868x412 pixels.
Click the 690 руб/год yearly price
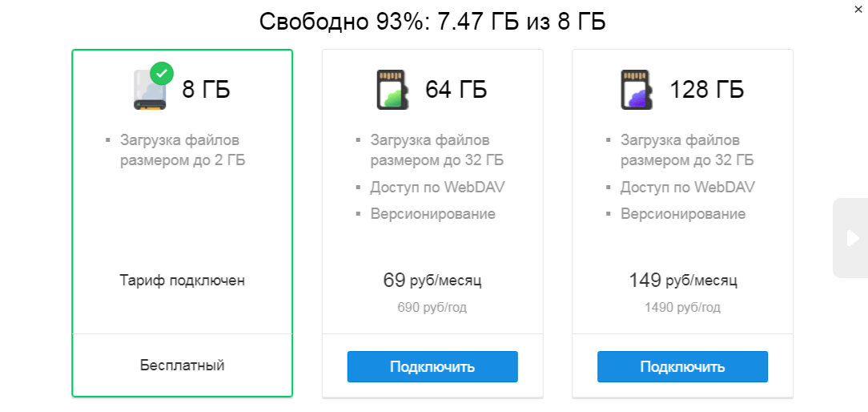tap(432, 307)
